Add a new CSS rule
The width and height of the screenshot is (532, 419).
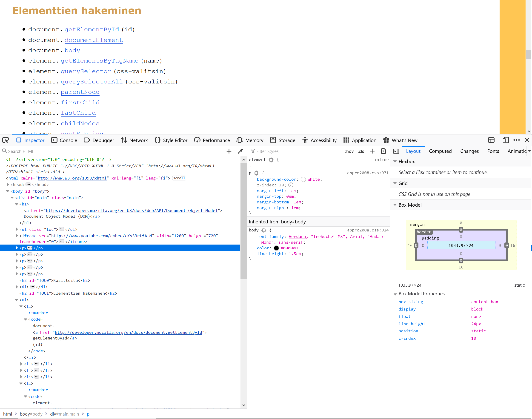point(372,151)
